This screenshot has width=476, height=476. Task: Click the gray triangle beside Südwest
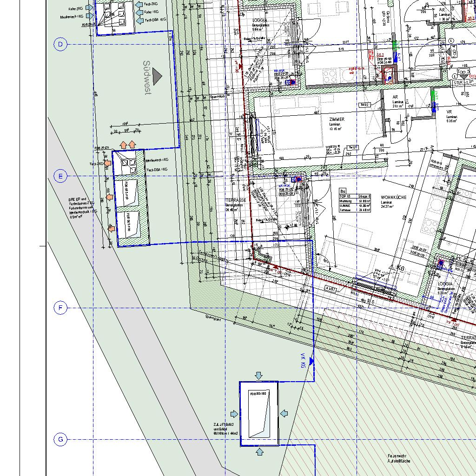click(157, 76)
